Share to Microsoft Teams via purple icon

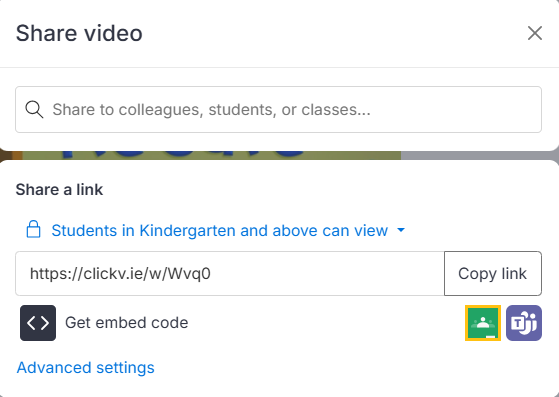tap(524, 323)
